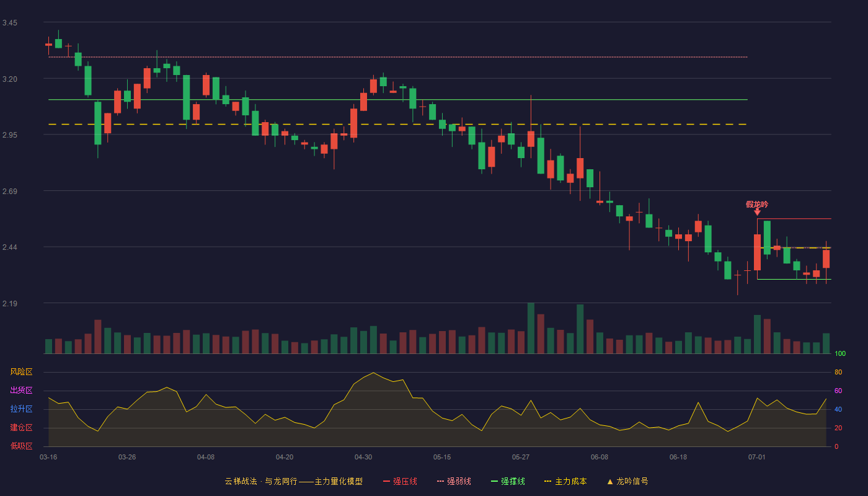The image size is (868, 496).
Task: Click the green 100 indicator axis value
Action: coord(840,354)
